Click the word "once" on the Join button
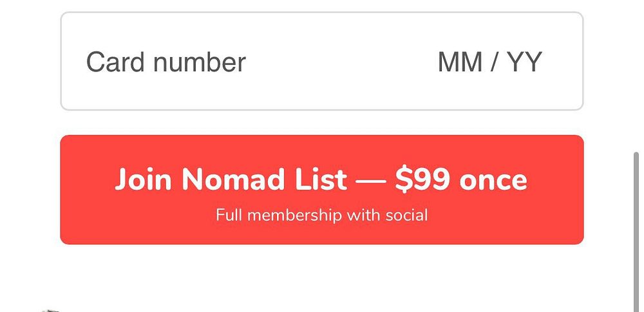Image resolution: width=644 pixels, height=312 pixels. click(x=493, y=181)
